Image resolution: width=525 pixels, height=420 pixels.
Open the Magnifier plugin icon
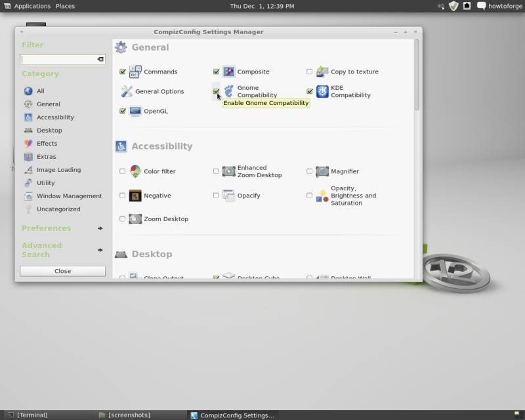click(322, 171)
